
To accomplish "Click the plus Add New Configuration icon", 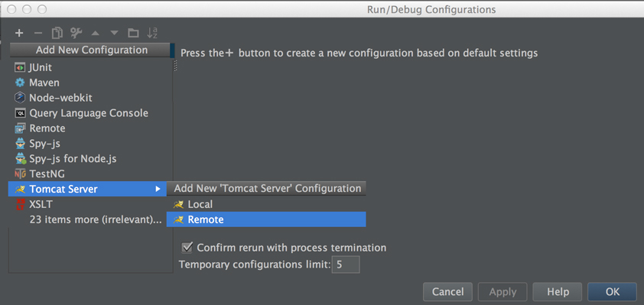I will tap(19, 33).
